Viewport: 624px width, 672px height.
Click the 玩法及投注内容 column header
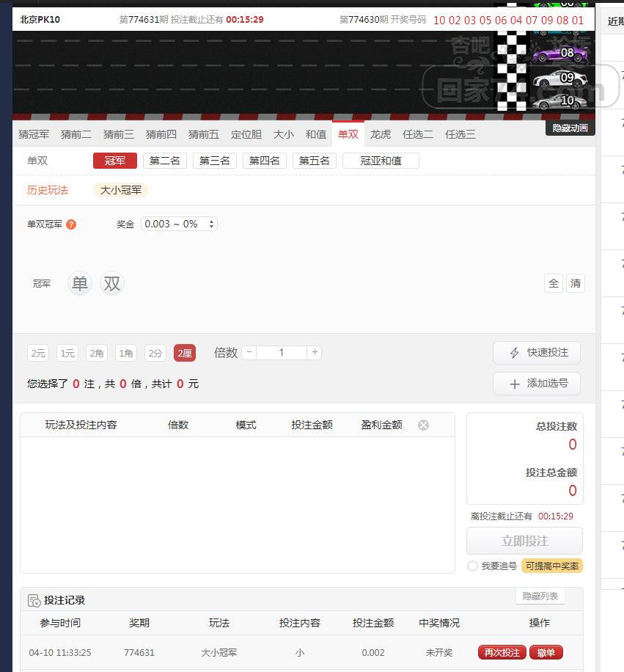81,426
